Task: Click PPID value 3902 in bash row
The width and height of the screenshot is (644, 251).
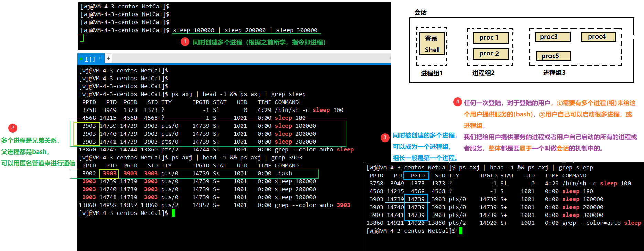Action: point(89,174)
